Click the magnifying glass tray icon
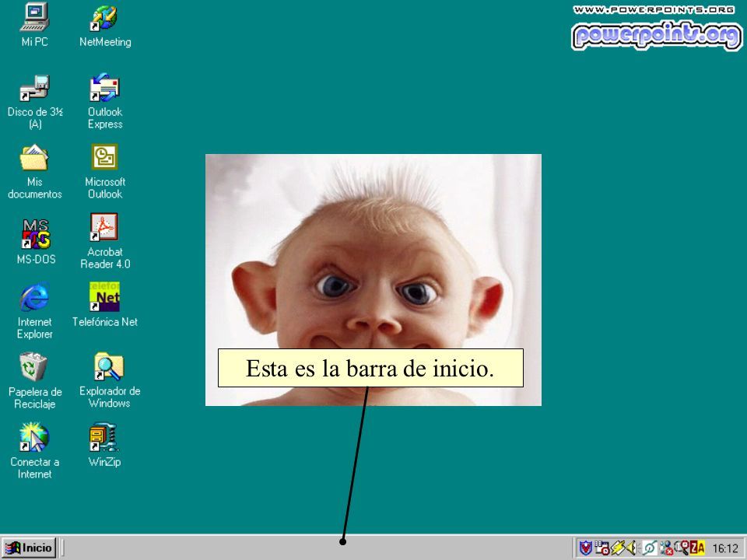 [682, 548]
